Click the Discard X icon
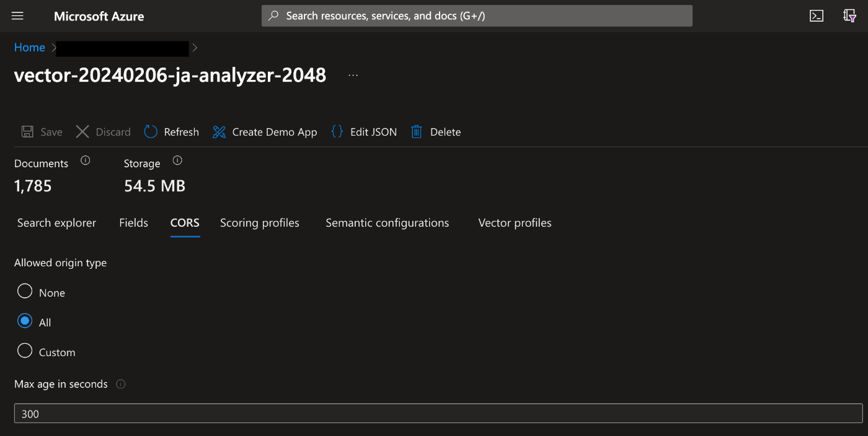The height and width of the screenshot is (436, 868). pos(82,131)
